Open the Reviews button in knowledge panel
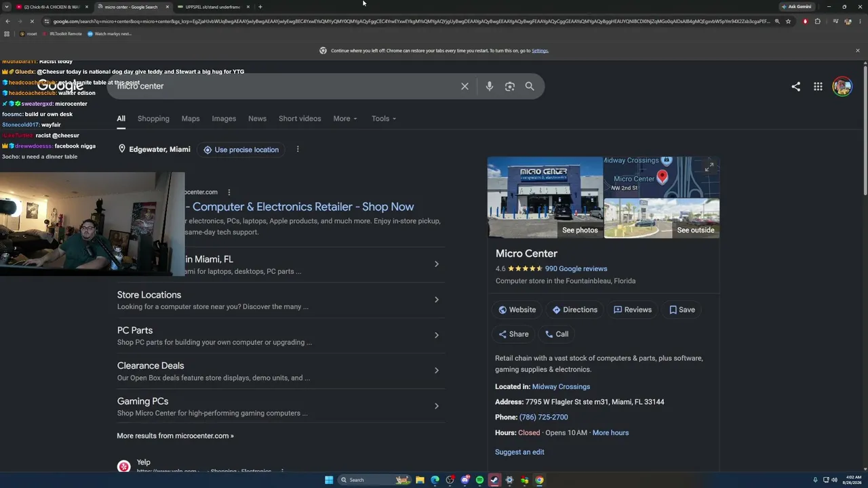This screenshot has height=488, width=868. [632, 310]
